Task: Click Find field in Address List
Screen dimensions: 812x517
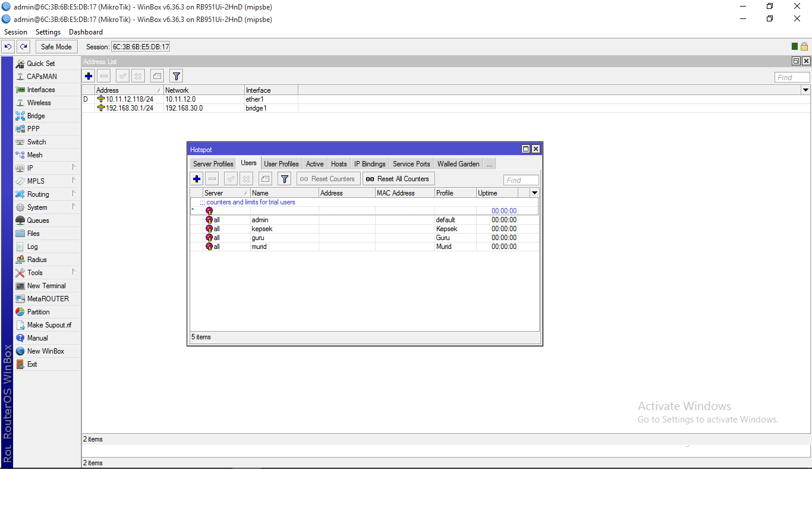Action: [792, 77]
